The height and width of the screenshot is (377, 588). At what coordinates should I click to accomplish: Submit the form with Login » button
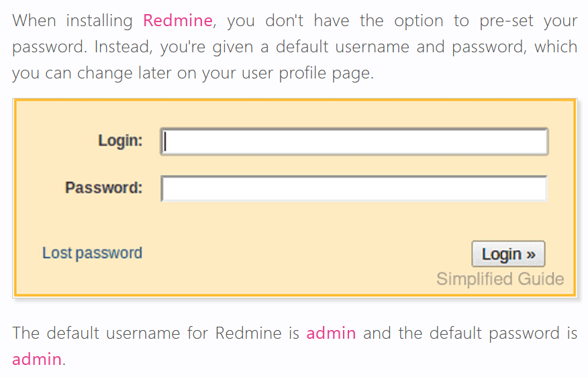coord(508,254)
